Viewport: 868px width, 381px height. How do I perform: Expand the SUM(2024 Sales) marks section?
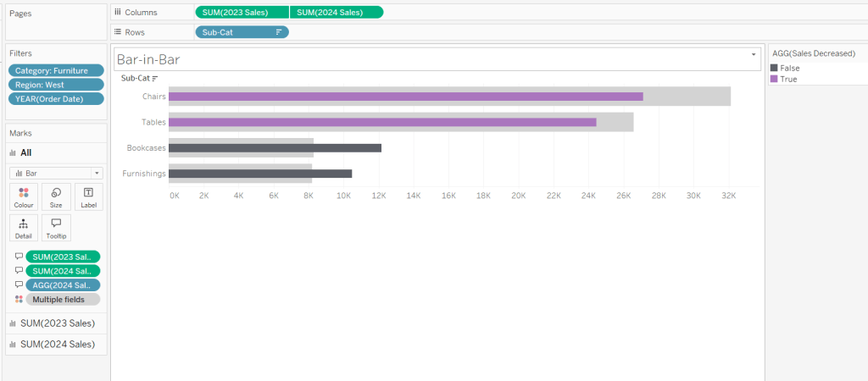point(56,345)
